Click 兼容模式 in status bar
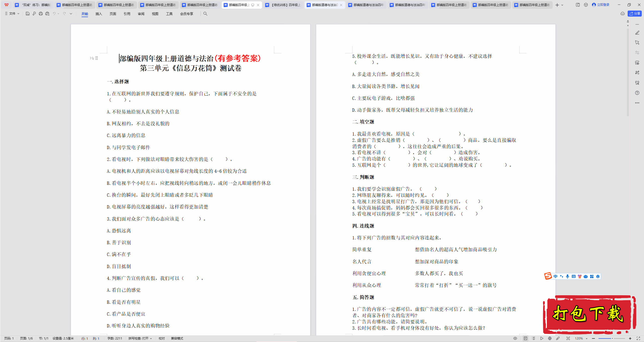Viewport: 644px width, 342px height. pos(177,338)
